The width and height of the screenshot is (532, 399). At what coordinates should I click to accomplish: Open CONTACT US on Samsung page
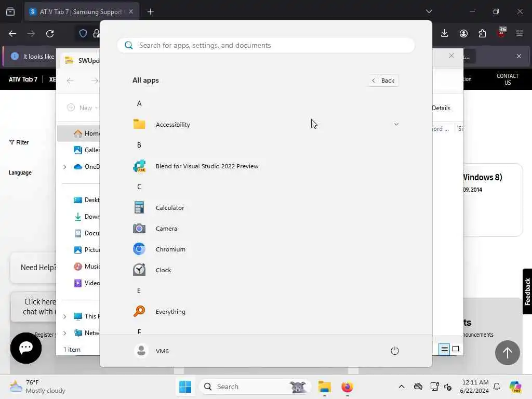click(x=508, y=79)
